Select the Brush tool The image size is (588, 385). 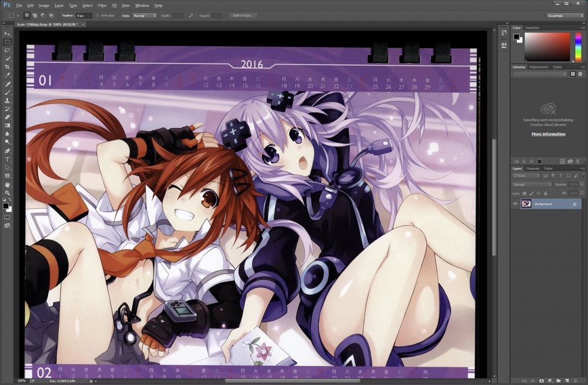7,93
